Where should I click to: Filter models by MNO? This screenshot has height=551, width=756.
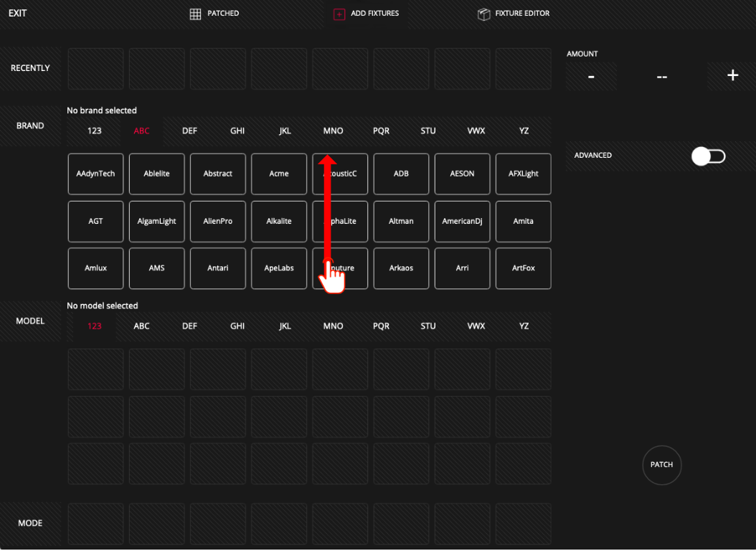click(333, 326)
